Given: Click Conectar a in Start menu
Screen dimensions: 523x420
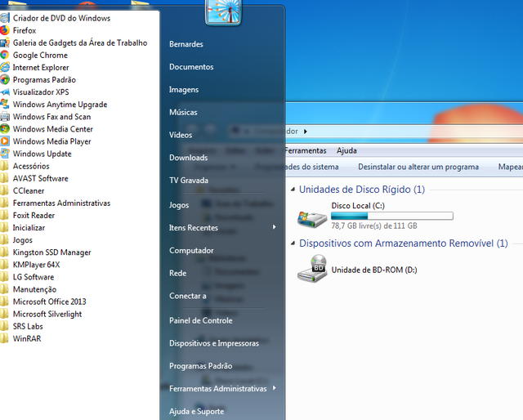Looking at the screenshot, I should tap(187, 296).
